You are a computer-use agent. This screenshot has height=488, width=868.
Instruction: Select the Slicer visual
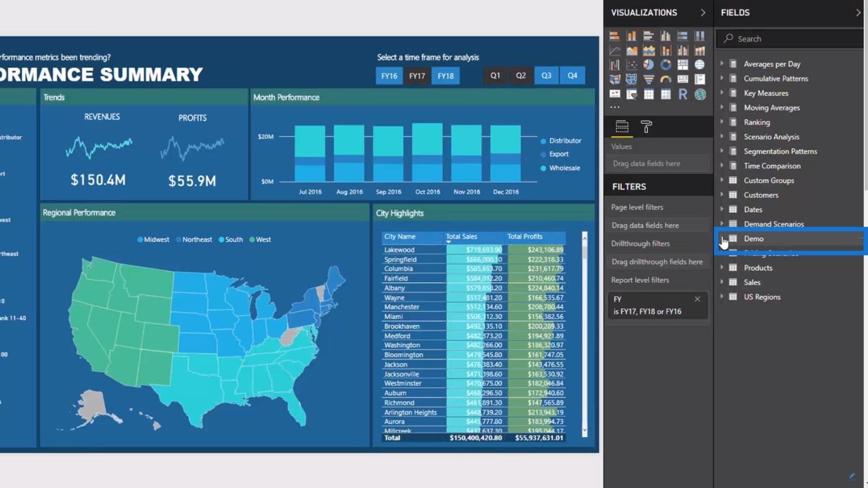[x=631, y=94]
